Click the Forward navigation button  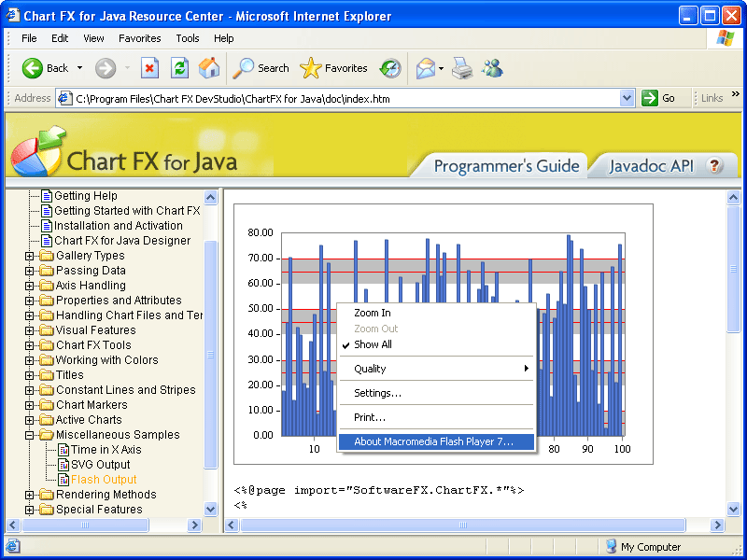[106, 68]
